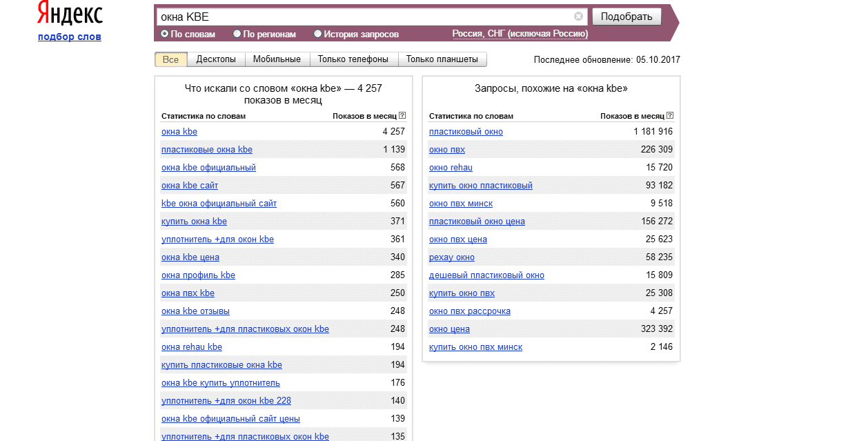Open the region selector 'Россия, СНГ'

[520, 34]
